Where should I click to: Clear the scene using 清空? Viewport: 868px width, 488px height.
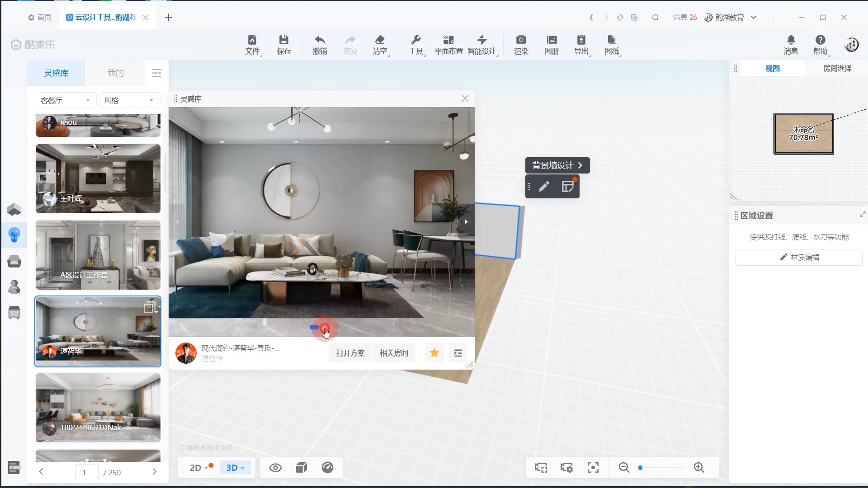380,45
